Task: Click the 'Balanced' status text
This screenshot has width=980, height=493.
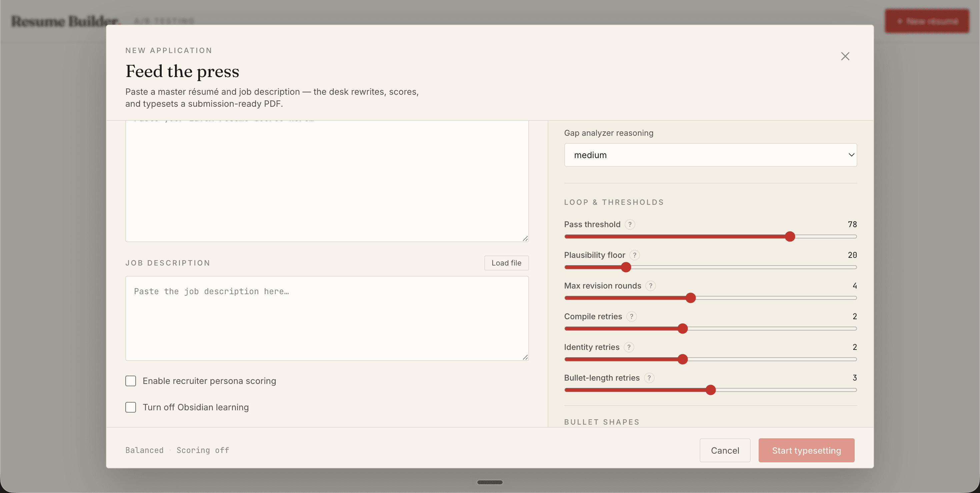Action: click(144, 450)
